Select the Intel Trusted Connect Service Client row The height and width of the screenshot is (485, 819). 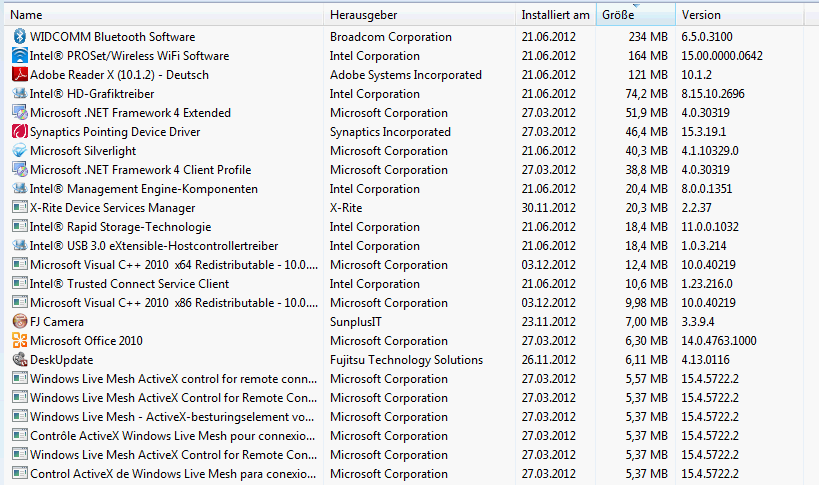129,284
